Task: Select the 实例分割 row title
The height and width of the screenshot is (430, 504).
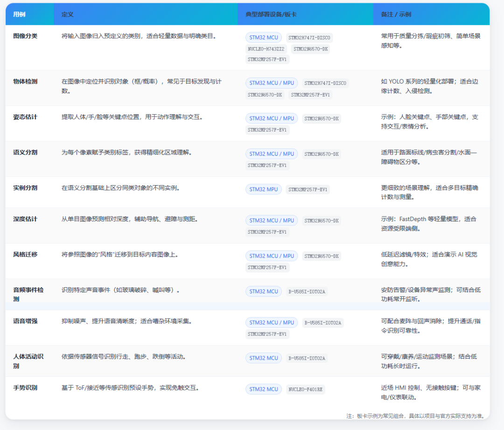Action: point(25,188)
